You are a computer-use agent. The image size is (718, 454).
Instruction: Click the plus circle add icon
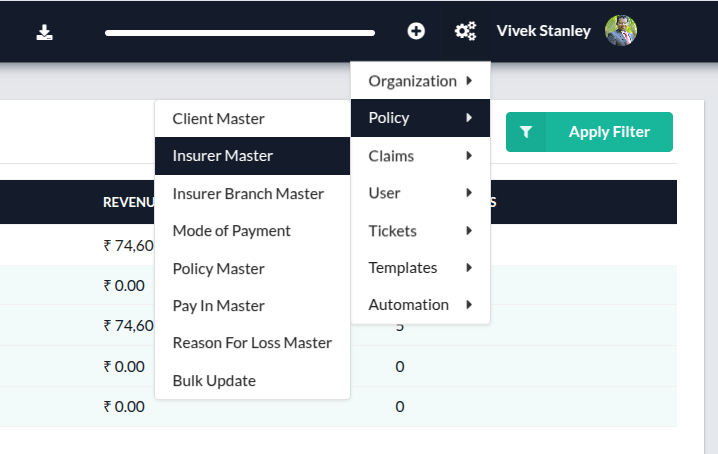(416, 31)
